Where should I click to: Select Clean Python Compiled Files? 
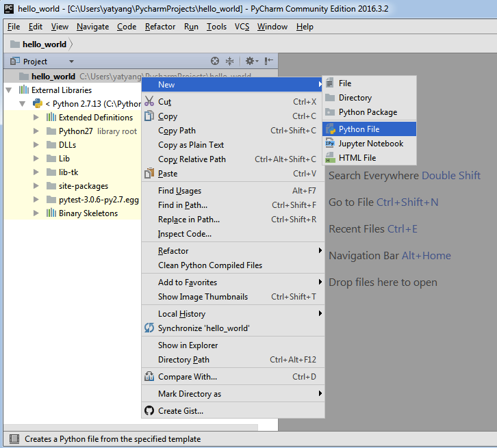tap(233, 265)
